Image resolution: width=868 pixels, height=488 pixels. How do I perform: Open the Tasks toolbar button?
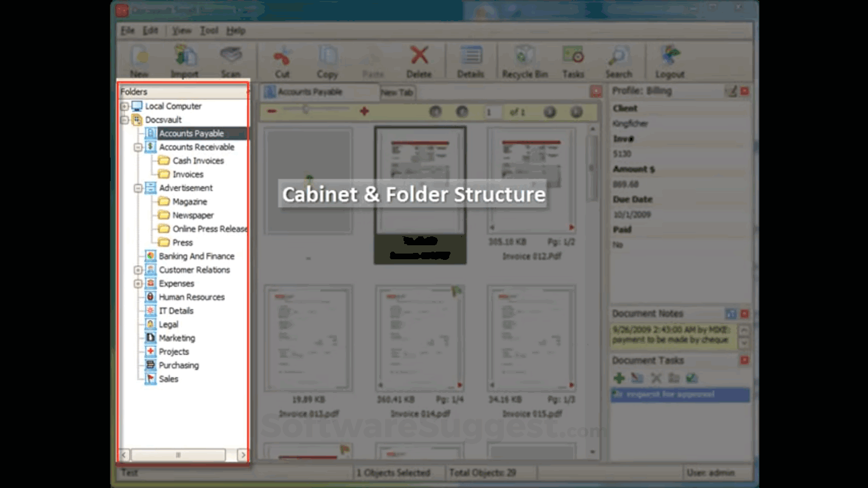[573, 57]
